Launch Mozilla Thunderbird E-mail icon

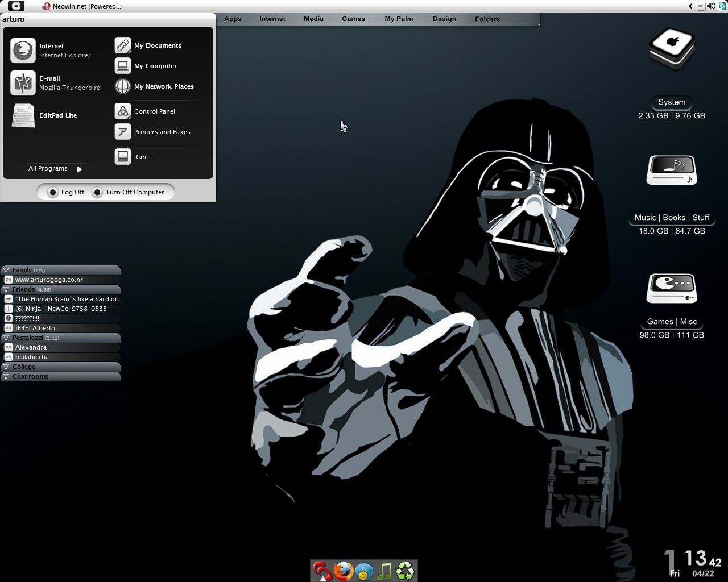pyautogui.click(x=23, y=83)
